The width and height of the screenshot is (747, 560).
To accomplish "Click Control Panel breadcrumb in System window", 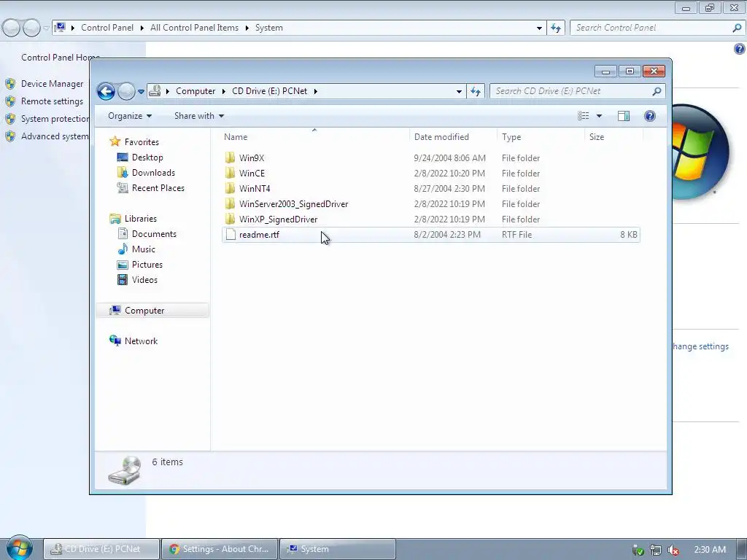I will point(107,28).
